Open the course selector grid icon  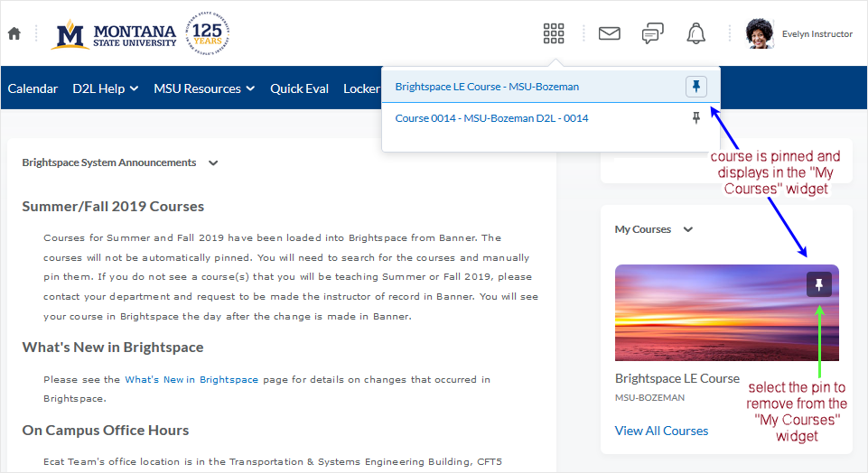coord(554,33)
